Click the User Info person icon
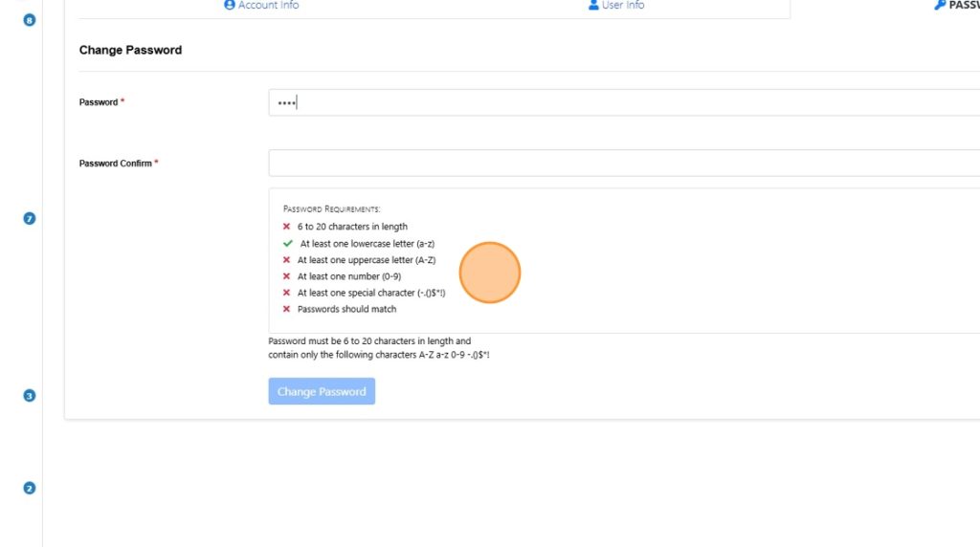Viewport: 980px width, 547px height. coord(593,6)
